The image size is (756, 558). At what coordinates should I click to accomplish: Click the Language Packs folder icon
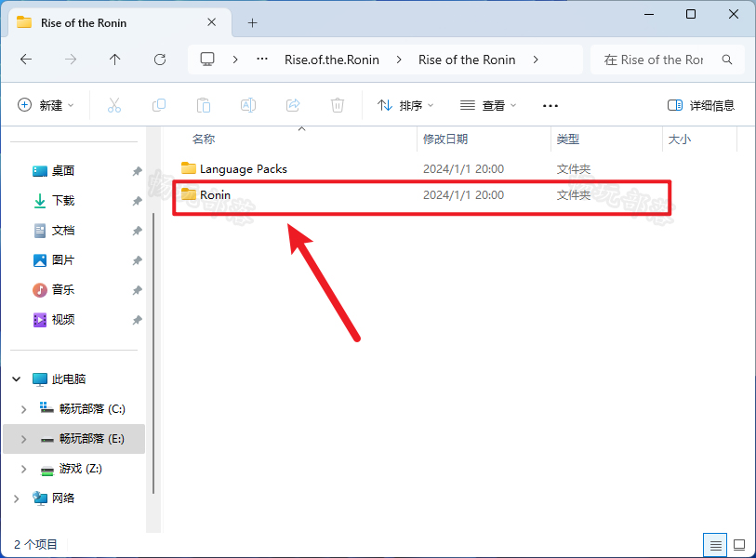[189, 168]
